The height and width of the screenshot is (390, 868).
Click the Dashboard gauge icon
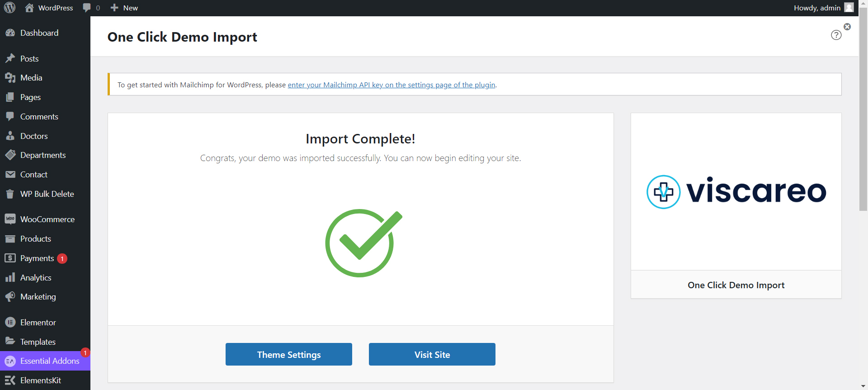(x=10, y=33)
